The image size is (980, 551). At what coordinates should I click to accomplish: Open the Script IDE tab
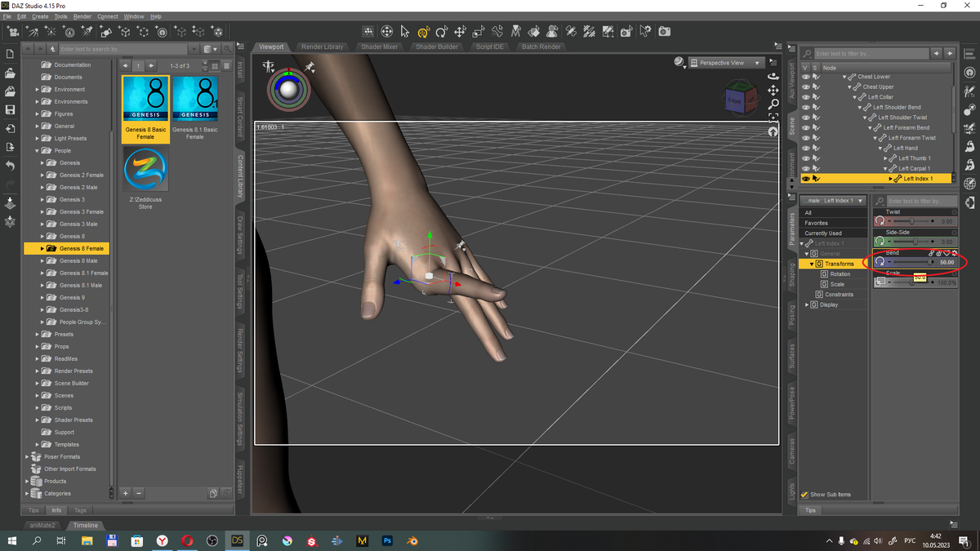click(490, 47)
